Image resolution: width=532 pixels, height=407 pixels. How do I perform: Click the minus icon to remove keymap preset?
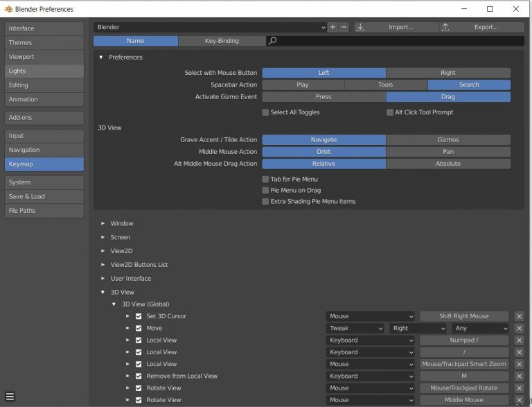click(344, 27)
